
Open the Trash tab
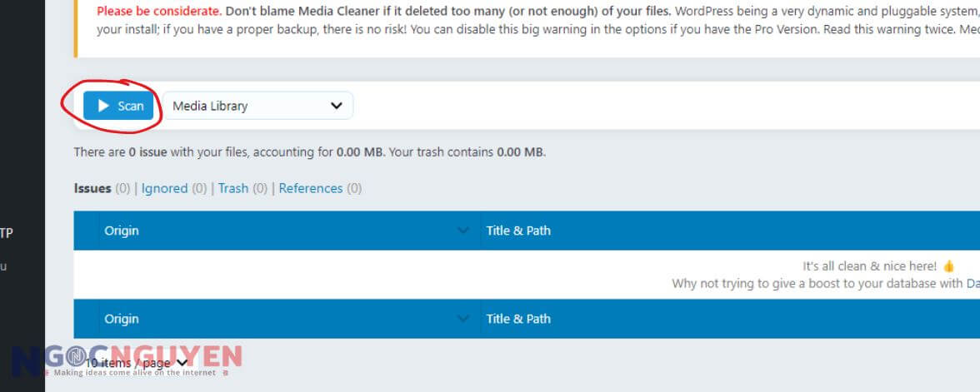pyautogui.click(x=233, y=188)
